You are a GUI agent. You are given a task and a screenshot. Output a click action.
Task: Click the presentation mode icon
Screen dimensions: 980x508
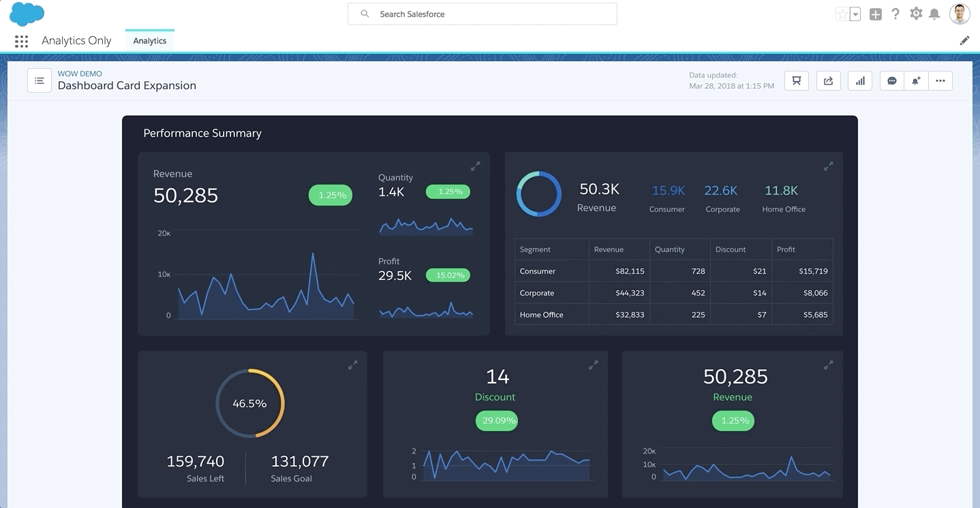(x=796, y=81)
